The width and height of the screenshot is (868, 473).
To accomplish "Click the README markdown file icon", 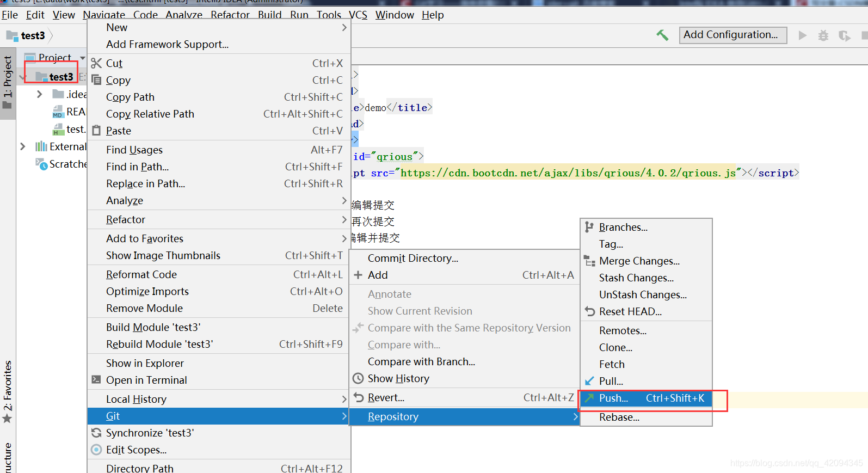I will pyautogui.click(x=58, y=112).
